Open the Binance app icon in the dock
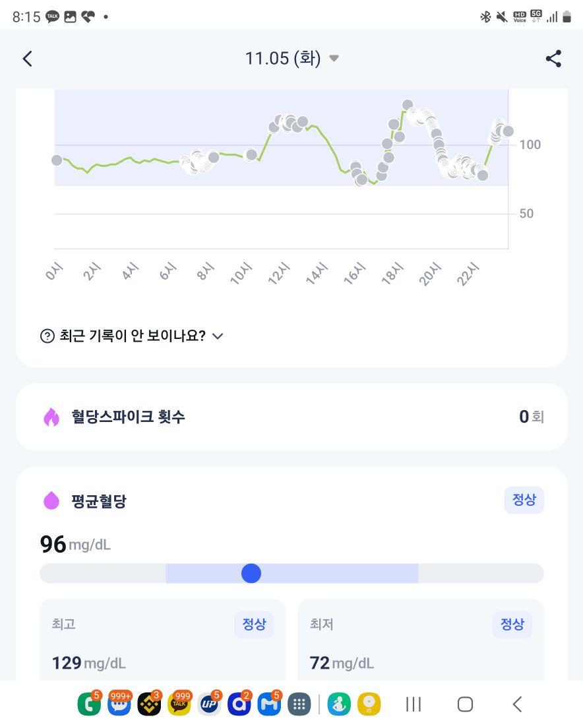583x728 pixels. 150,704
